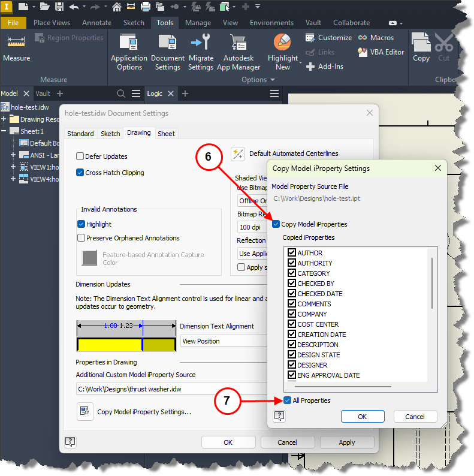Screen dimensions: 474x476
Task: Open Document Settings from the ribbon
Action: [x=168, y=52]
